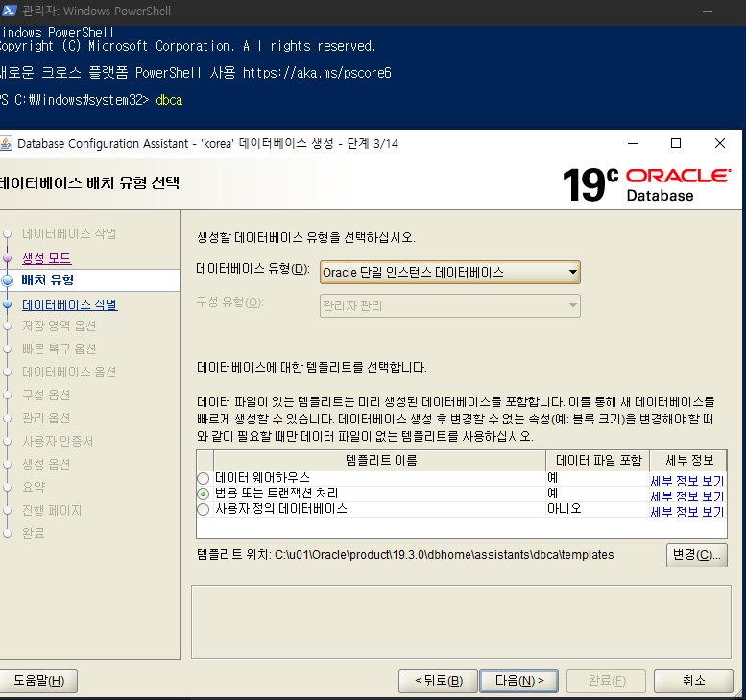
Task: Click the dbca command in PowerShell window
Action: click(169, 100)
